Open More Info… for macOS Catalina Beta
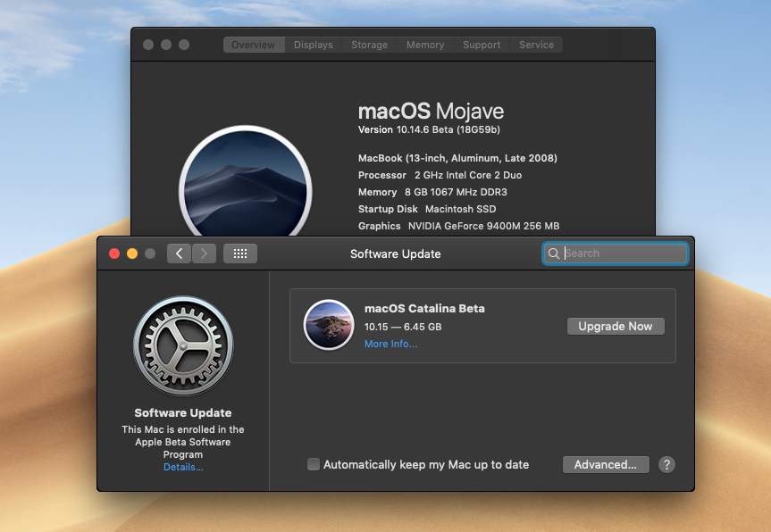Image resolution: width=771 pixels, height=532 pixels. 391,344
